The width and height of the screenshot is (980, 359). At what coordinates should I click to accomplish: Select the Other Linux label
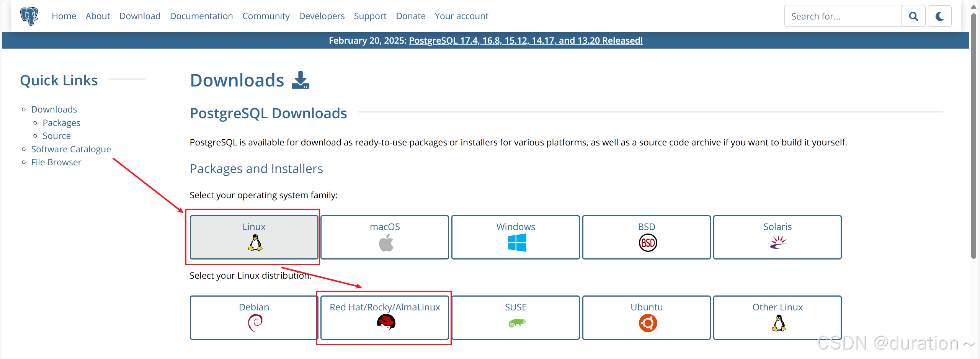[x=777, y=307]
